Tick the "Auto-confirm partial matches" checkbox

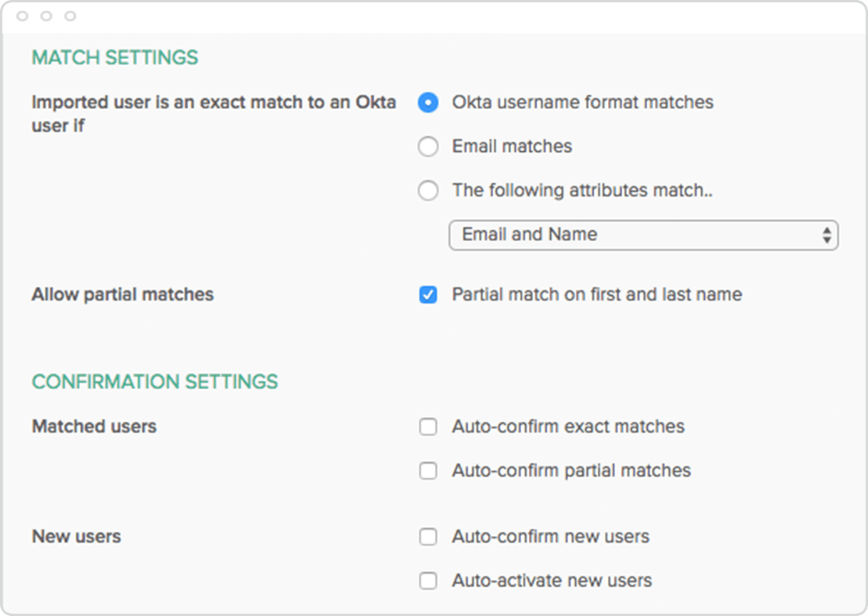(x=428, y=471)
